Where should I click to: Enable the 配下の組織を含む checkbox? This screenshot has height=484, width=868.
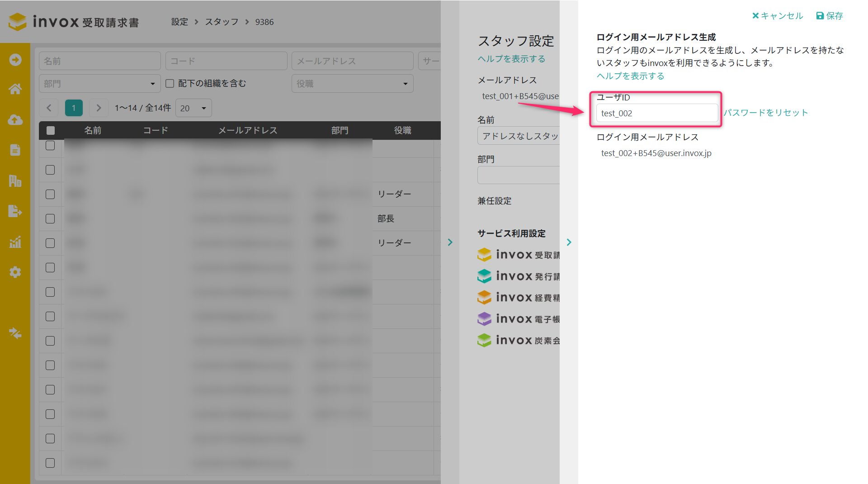pyautogui.click(x=170, y=84)
